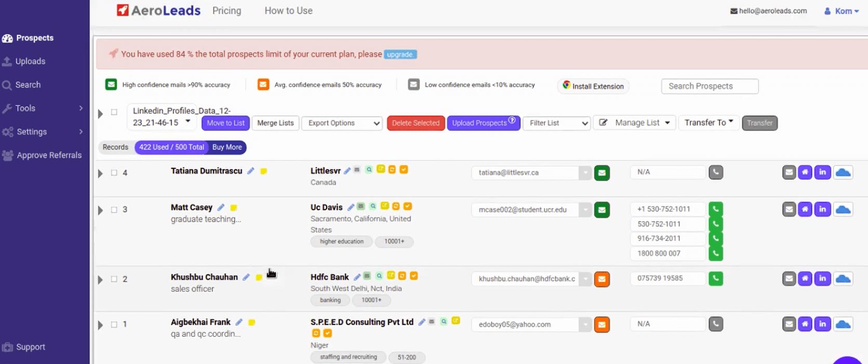
Task: Tick the checkbox for record 1 Aigbekhai Frank
Action: tap(114, 324)
